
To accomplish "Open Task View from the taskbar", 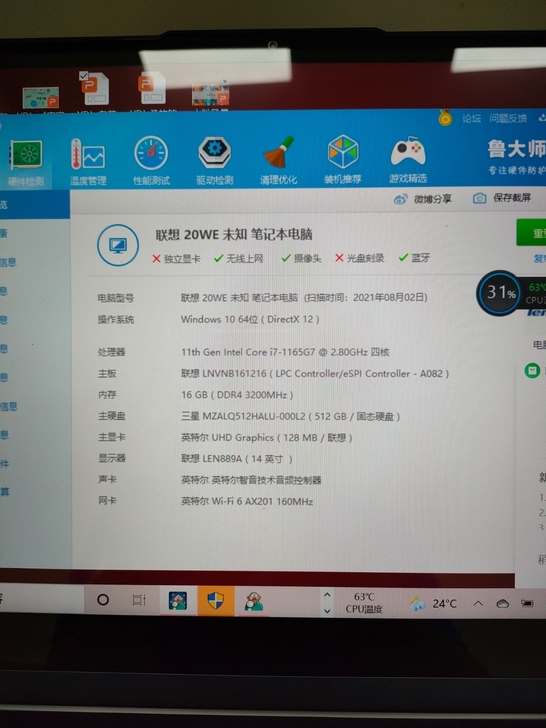I will (x=139, y=600).
